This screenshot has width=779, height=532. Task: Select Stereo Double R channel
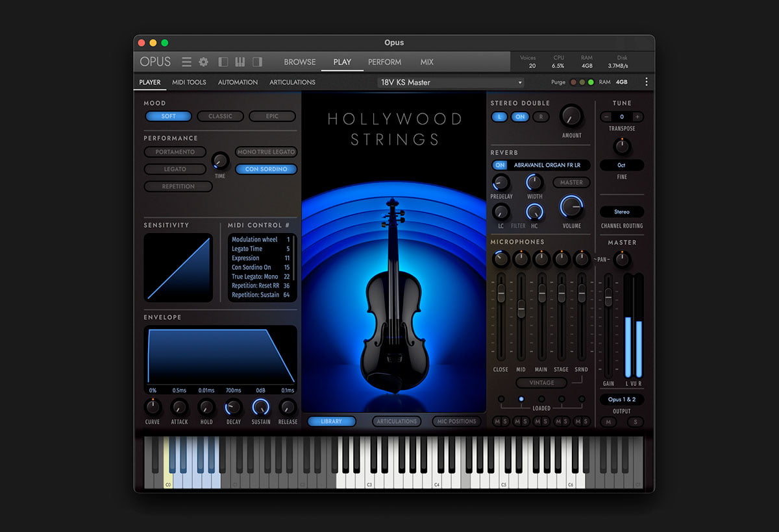pyautogui.click(x=541, y=117)
